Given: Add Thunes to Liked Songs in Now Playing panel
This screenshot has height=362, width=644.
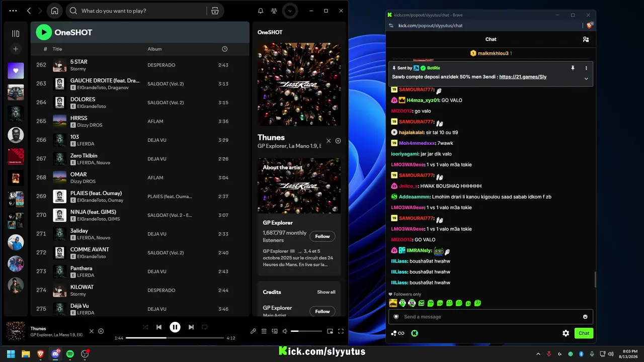Looking at the screenshot, I should tap(338, 141).
